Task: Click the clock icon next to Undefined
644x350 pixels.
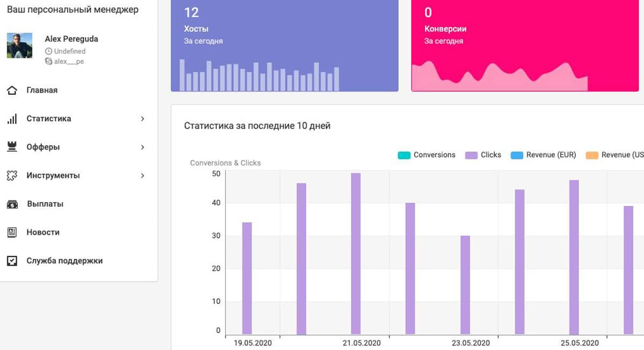Action: pos(48,51)
